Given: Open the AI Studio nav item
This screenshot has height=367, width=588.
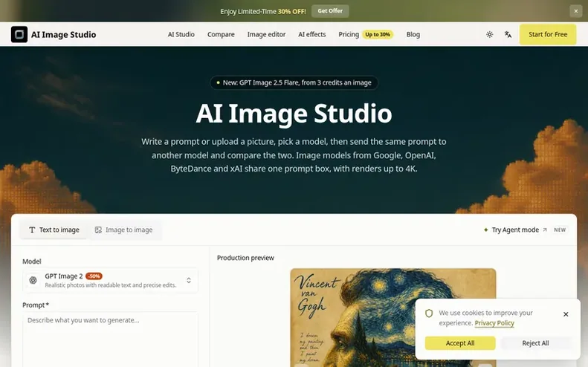Looking at the screenshot, I should coord(181,34).
